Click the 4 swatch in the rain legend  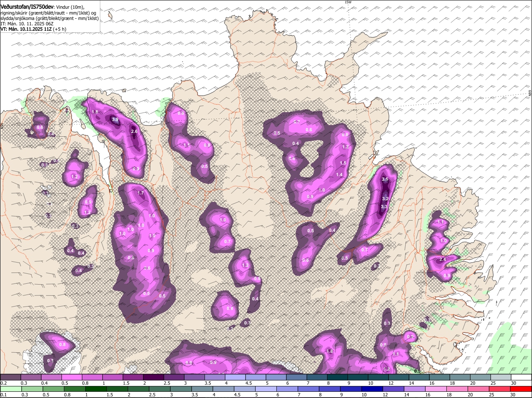(223, 389)
